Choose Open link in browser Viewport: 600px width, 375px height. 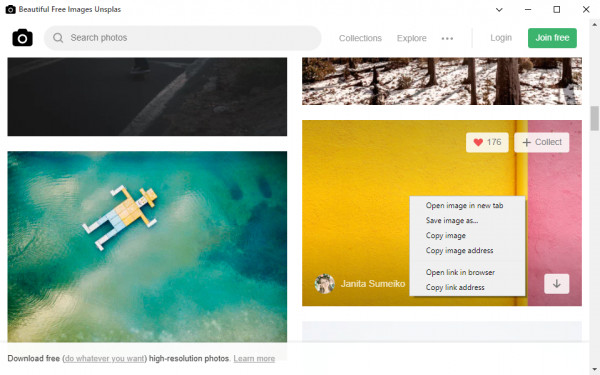tap(467, 272)
